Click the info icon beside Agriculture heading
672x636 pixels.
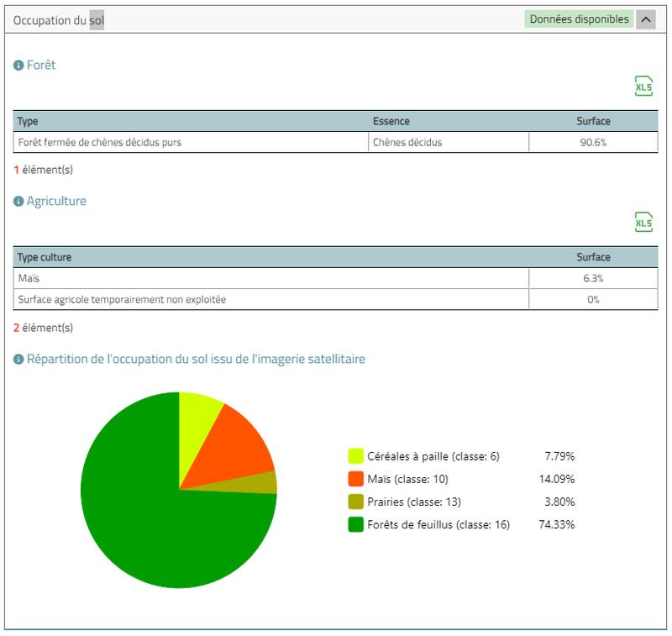18,202
